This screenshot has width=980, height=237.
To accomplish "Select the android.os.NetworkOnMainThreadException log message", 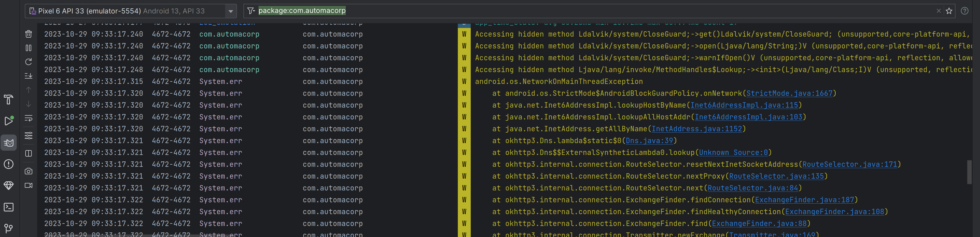I will (559, 82).
